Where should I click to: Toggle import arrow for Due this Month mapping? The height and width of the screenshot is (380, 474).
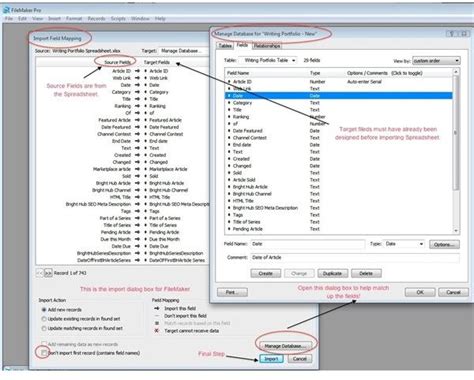click(137, 239)
